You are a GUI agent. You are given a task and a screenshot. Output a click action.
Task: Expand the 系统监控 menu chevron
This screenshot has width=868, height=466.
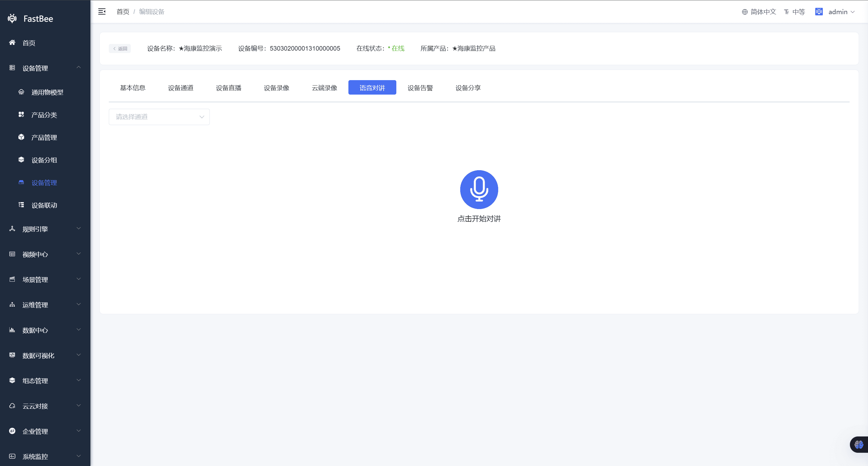[78, 456]
